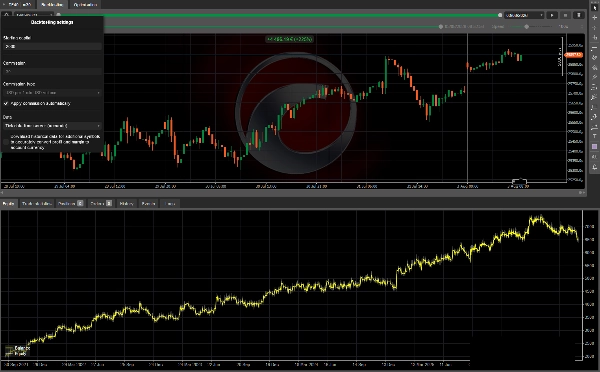Open the Events tab
The image size is (600, 372).
148,204
